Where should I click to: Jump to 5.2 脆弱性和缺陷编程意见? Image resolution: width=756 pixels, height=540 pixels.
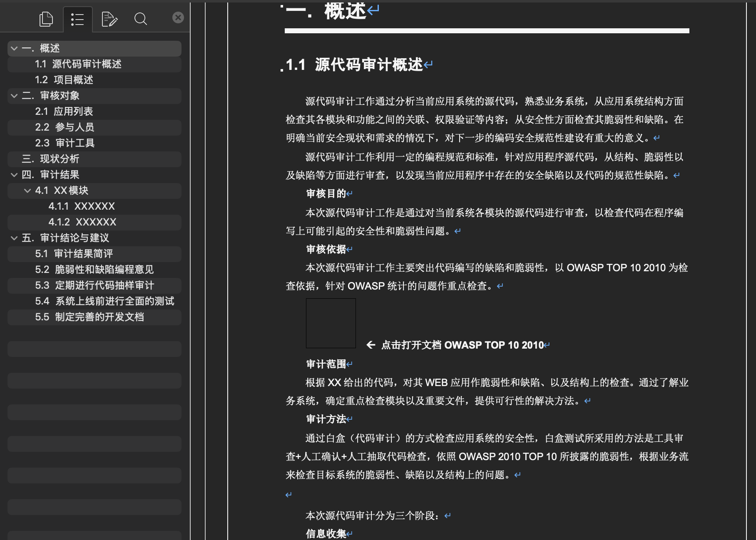click(x=94, y=270)
